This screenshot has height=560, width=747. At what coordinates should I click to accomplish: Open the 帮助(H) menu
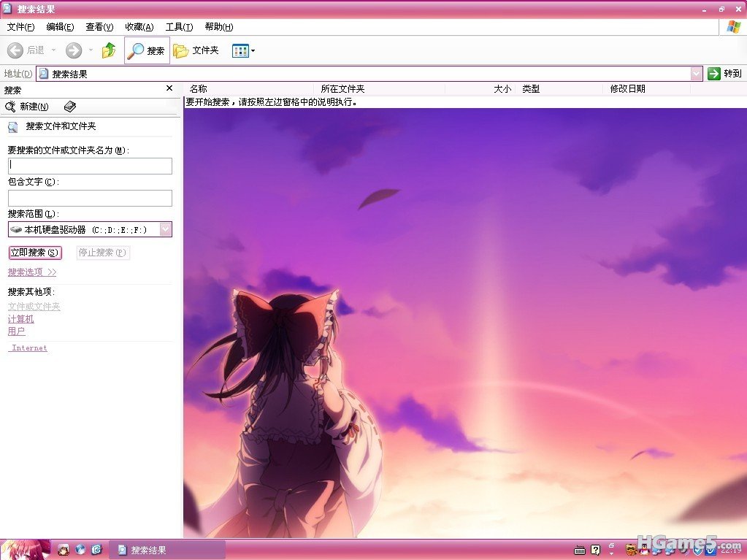tap(218, 27)
